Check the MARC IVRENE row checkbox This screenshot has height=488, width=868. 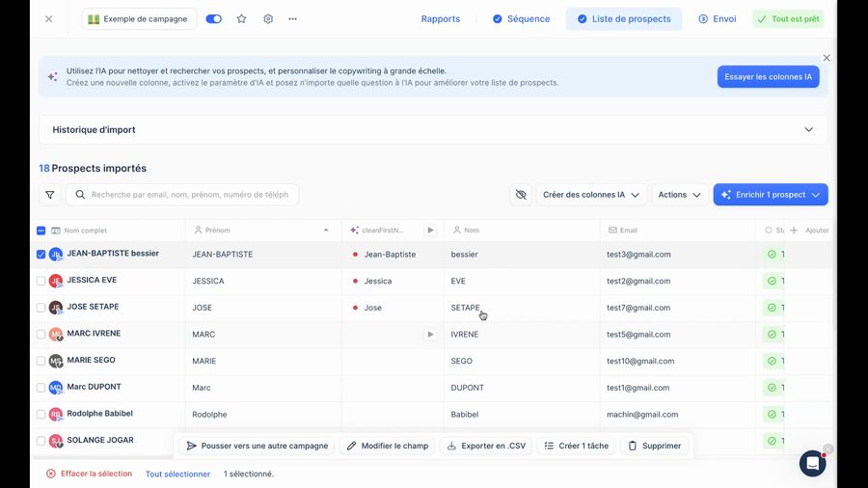coord(41,335)
